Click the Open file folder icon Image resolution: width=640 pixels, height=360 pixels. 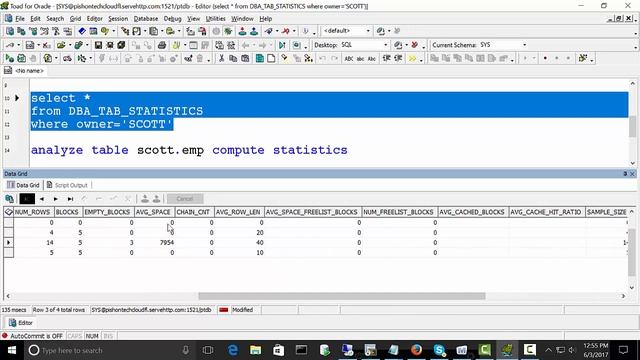61,45
